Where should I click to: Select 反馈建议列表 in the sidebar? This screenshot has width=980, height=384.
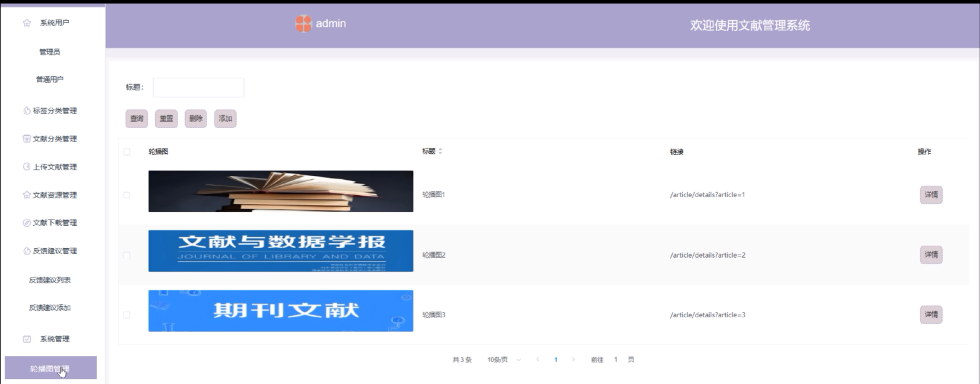click(x=50, y=280)
